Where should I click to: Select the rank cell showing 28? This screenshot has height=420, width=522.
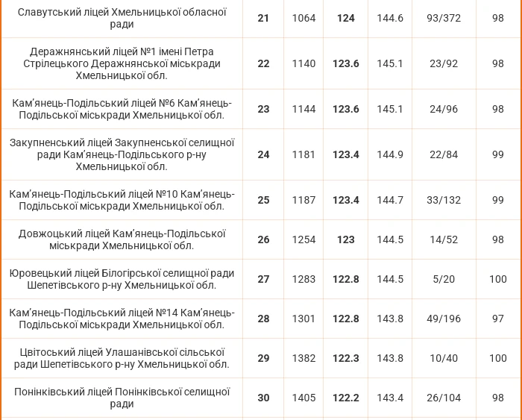263,319
